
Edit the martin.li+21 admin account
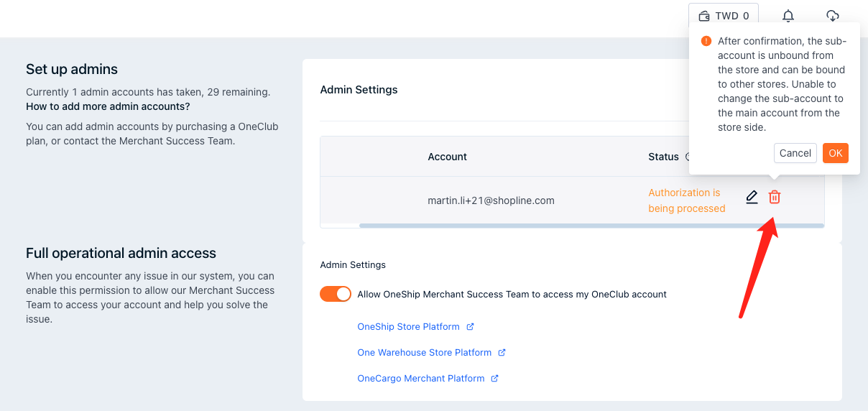(x=752, y=198)
